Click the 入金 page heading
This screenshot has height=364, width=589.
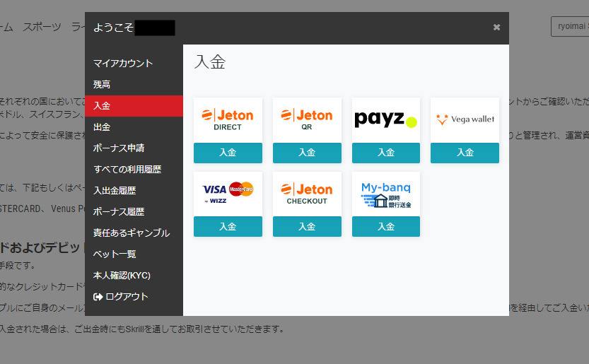pos(209,62)
